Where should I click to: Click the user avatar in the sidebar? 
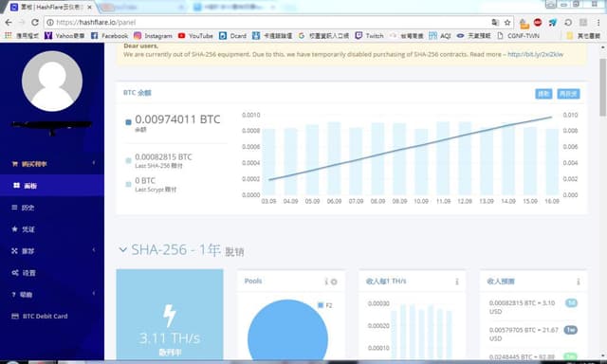point(52,82)
